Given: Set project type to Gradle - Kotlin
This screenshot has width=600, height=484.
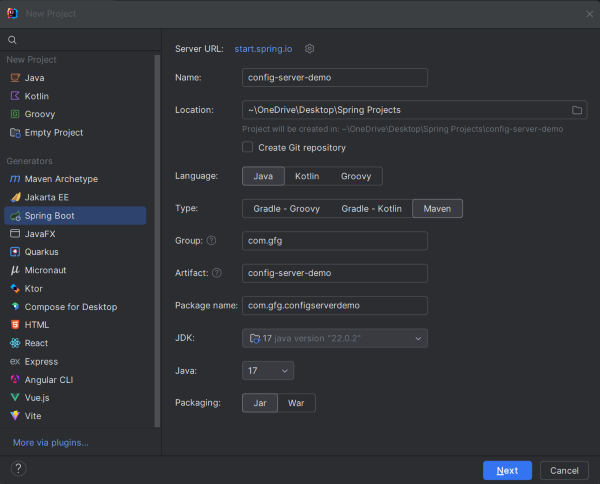Looking at the screenshot, I should pos(371,209).
